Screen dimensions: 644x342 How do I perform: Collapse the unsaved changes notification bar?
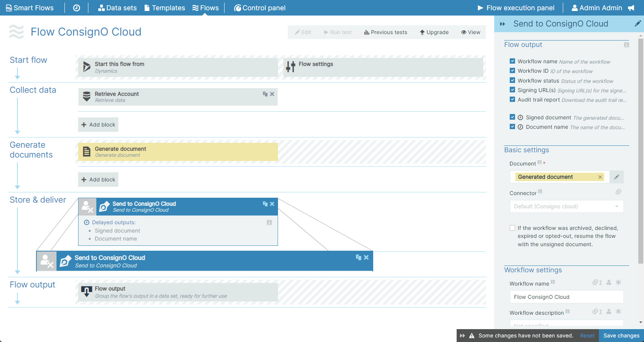[x=462, y=336]
